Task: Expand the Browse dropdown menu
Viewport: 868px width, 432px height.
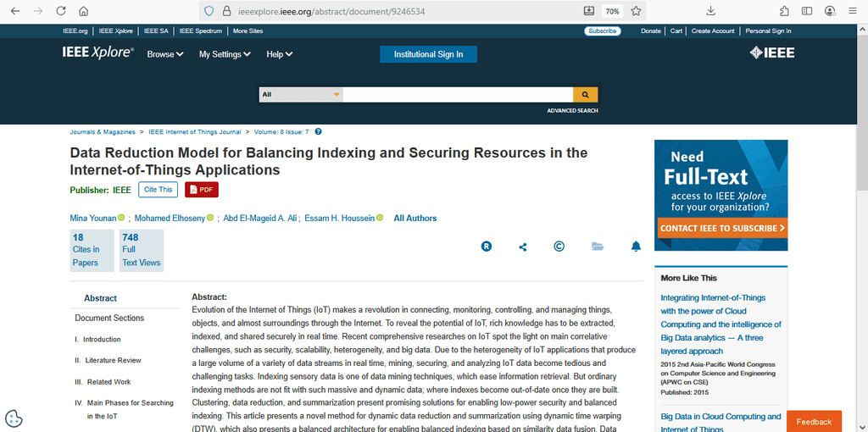Action: (x=165, y=54)
